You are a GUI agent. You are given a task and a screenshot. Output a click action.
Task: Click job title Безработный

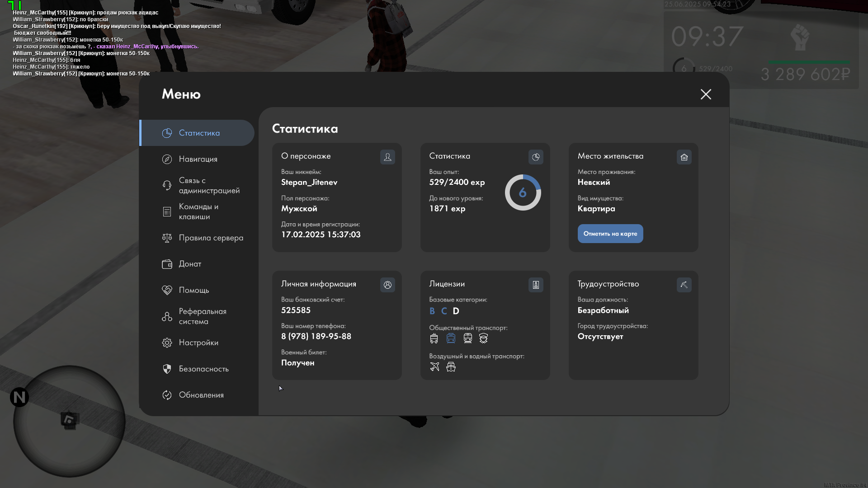click(x=603, y=310)
